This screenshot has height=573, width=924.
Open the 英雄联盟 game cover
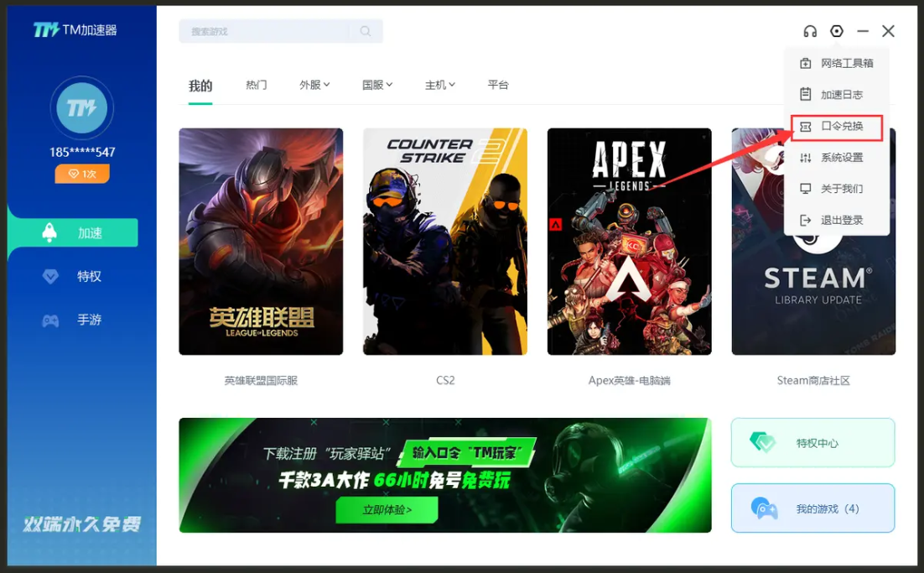coord(261,242)
